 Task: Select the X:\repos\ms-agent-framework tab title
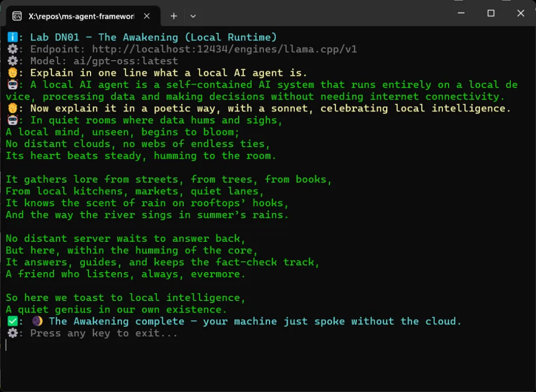pos(81,16)
